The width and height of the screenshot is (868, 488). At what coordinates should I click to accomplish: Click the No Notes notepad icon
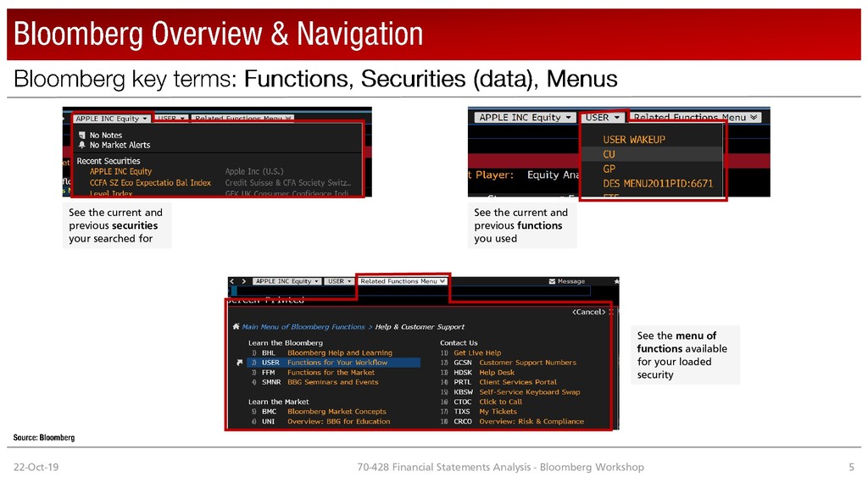(x=82, y=135)
